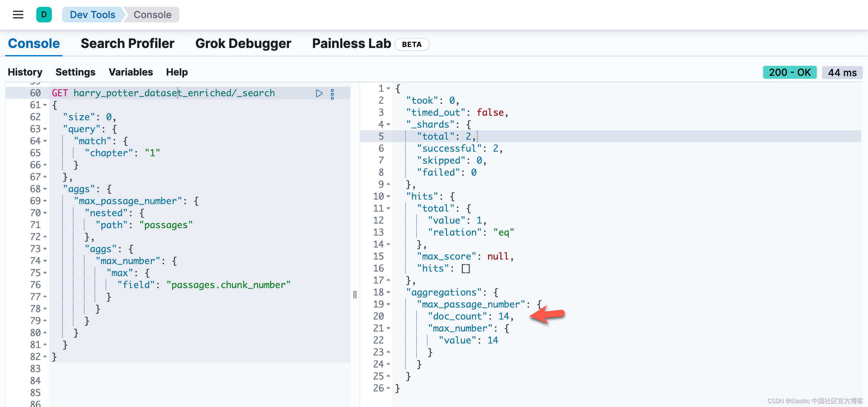Viewport: 868px width, 407px height.
Task: Click the Dev Tools breadcrumb link
Action: pyautogui.click(x=92, y=15)
